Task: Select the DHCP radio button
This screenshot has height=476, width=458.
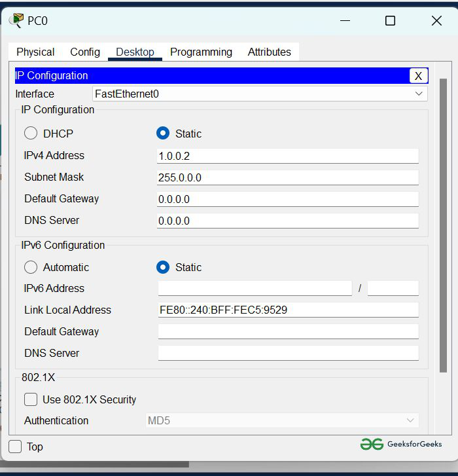Action: [x=31, y=134]
